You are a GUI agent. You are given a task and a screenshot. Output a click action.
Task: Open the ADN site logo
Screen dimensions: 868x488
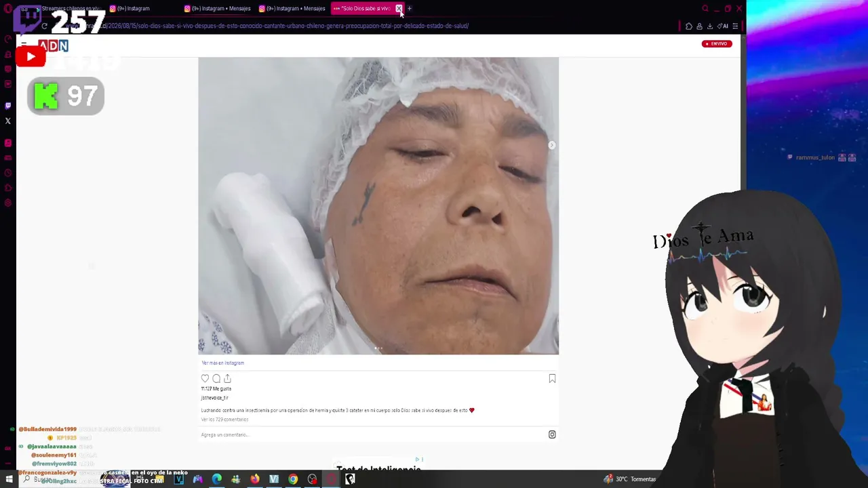coord(53,45)
